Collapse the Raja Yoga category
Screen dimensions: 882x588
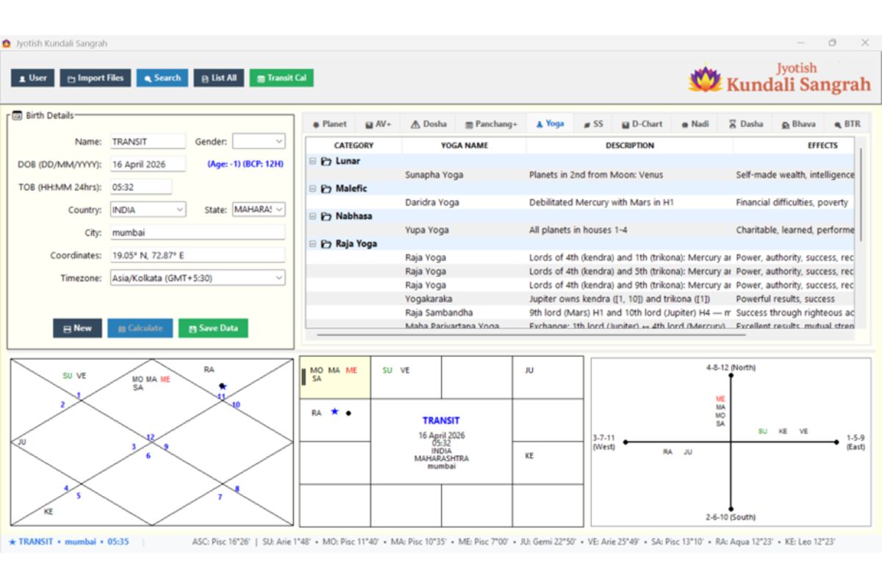click(312, 243)
